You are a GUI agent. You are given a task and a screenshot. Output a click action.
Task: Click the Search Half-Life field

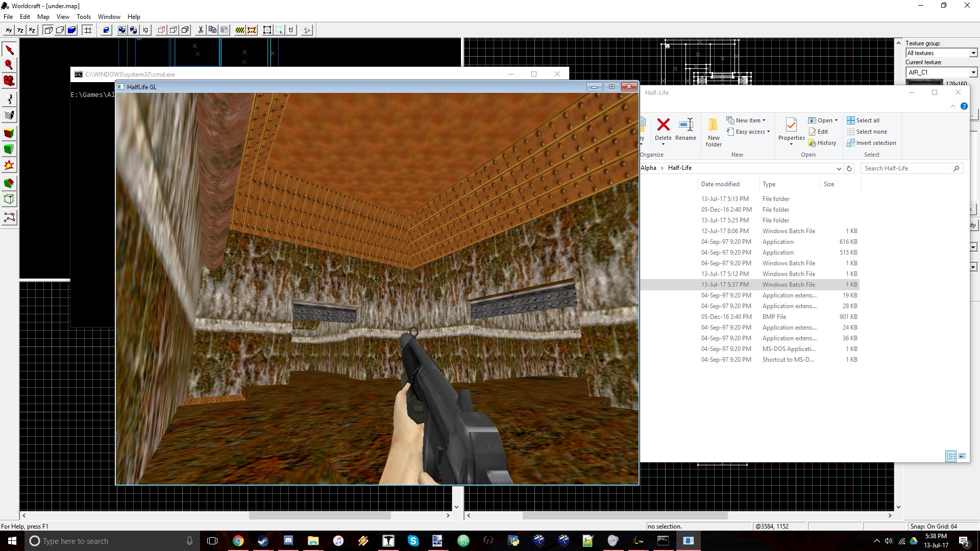click(x=912, y=168)
